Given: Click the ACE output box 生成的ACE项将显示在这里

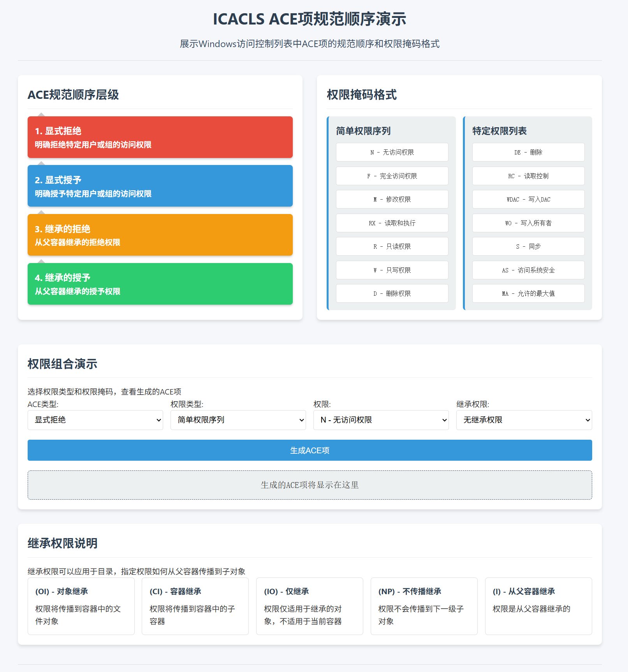Looking at the screenshot, I should pyautogui.click(x=310, y=485).
